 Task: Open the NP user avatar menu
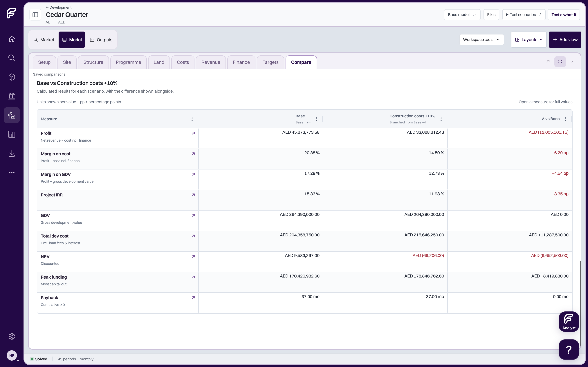coord(12,356)
